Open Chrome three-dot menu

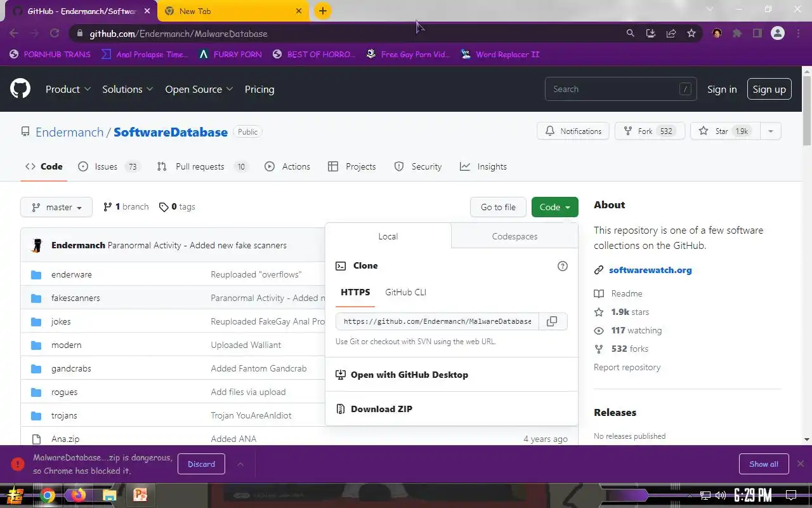797,33
